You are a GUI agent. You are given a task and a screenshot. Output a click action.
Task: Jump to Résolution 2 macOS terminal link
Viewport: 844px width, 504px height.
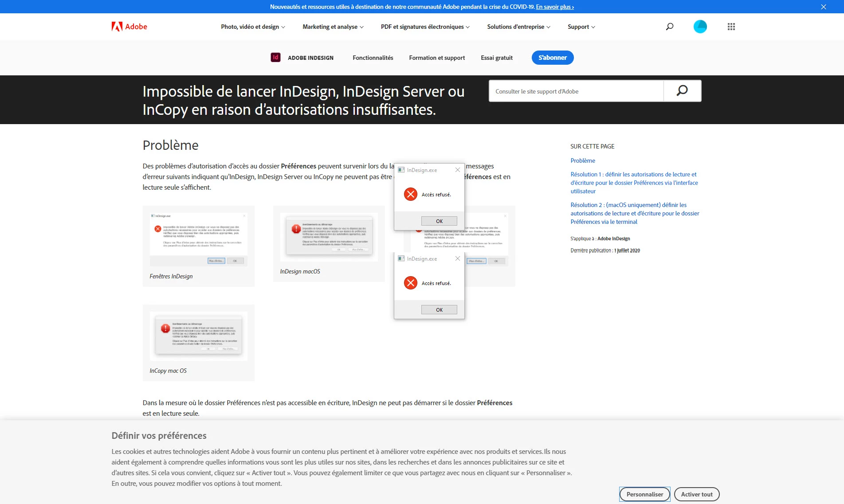point(635,213)
